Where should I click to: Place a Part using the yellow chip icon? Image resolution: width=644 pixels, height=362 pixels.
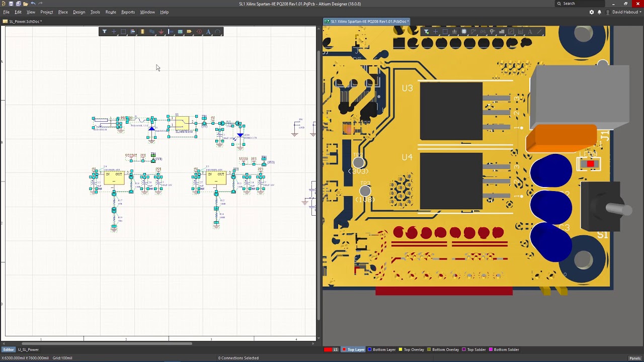(x=142, y=32)
